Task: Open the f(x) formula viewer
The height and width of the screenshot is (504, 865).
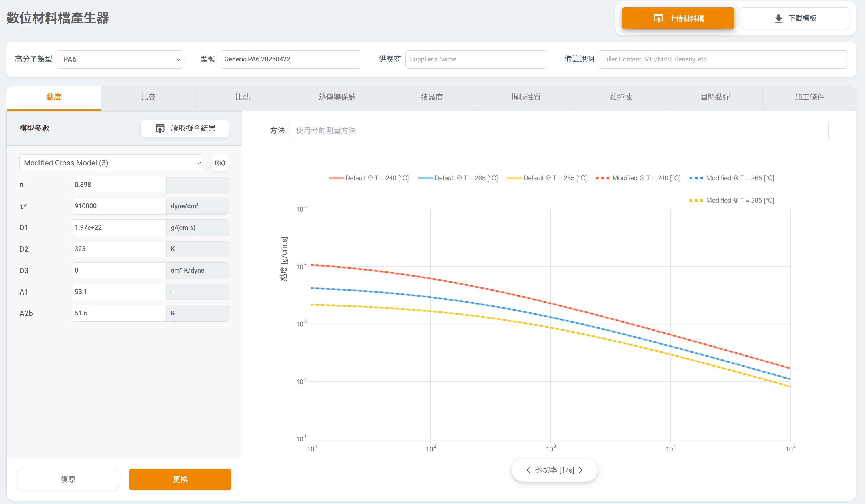Action: pyautogui.click(x=220, y=163)
